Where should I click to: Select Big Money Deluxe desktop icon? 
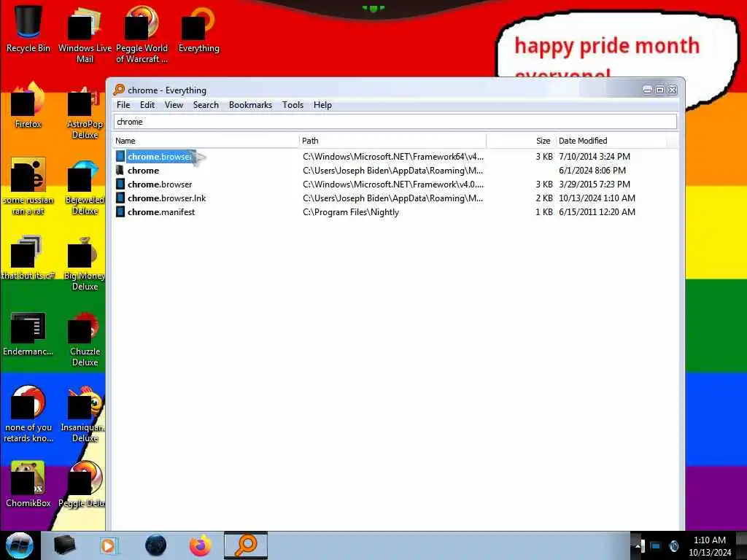point(85,262)
